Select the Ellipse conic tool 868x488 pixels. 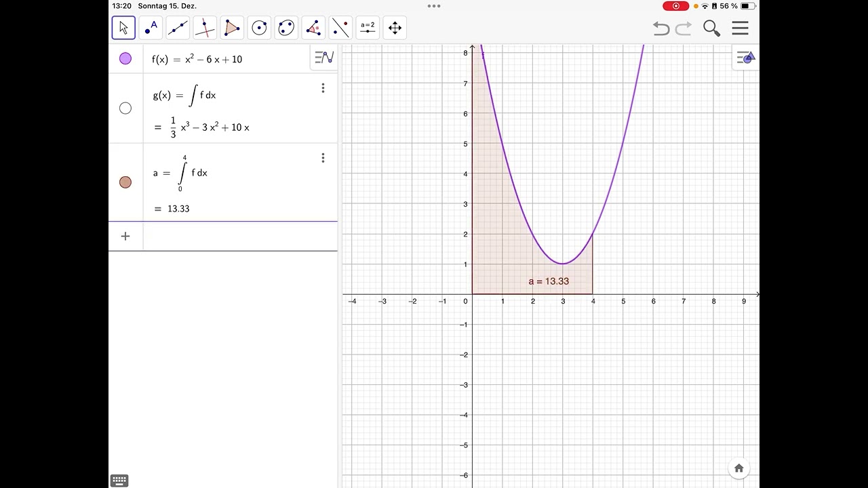point(286,28)
